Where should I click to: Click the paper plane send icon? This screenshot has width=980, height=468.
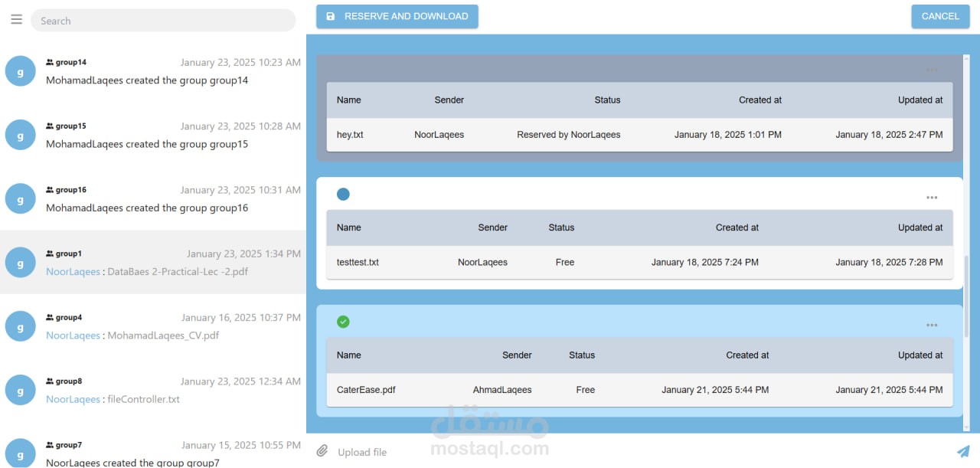point(963,451)
